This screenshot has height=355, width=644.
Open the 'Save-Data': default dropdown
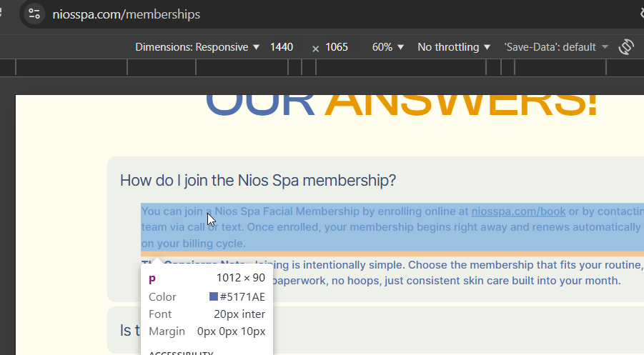[556, 47]
